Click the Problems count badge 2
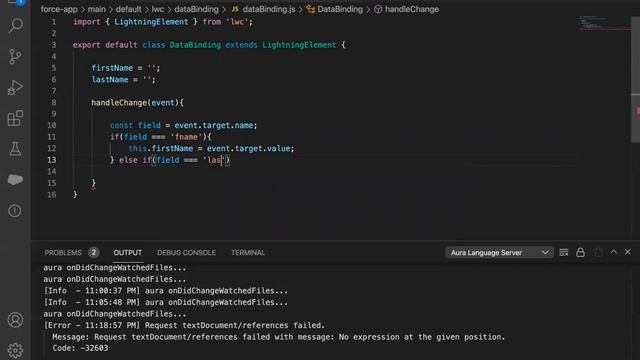Viewport: 640px width, 360px height. 93,253
